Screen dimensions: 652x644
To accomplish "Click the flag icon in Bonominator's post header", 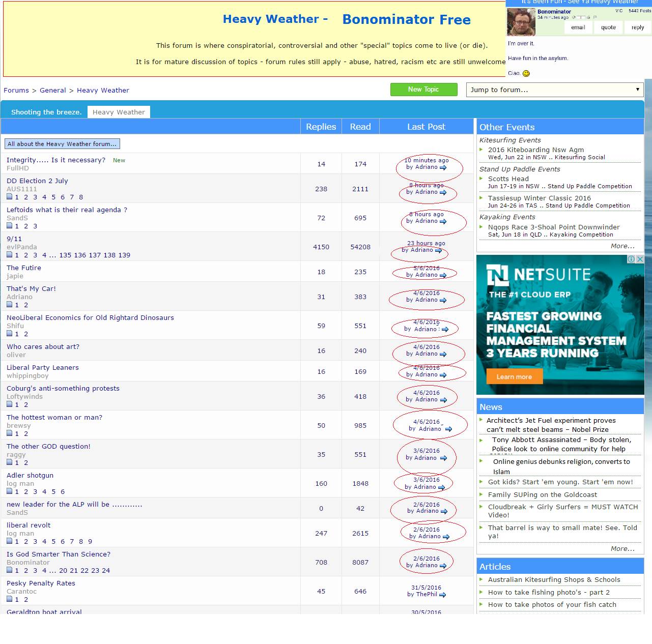I will click(x=594, y=17).
